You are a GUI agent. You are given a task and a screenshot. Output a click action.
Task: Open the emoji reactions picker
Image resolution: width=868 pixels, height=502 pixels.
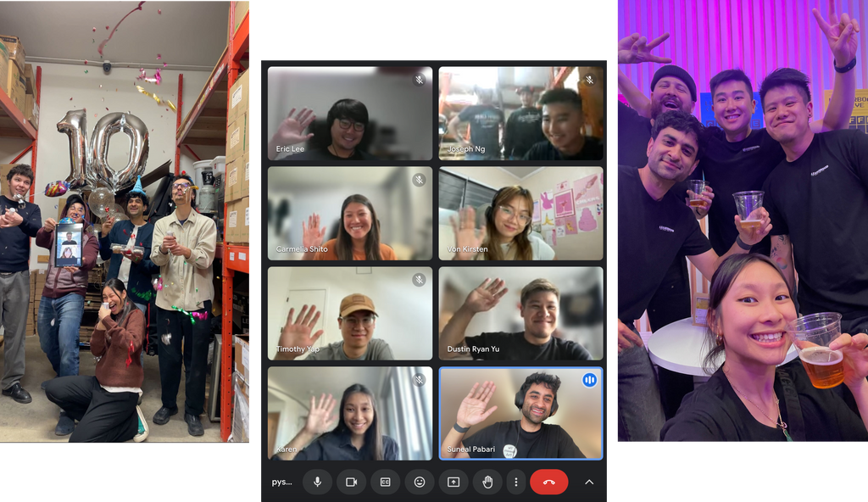(x=419, y=482)
